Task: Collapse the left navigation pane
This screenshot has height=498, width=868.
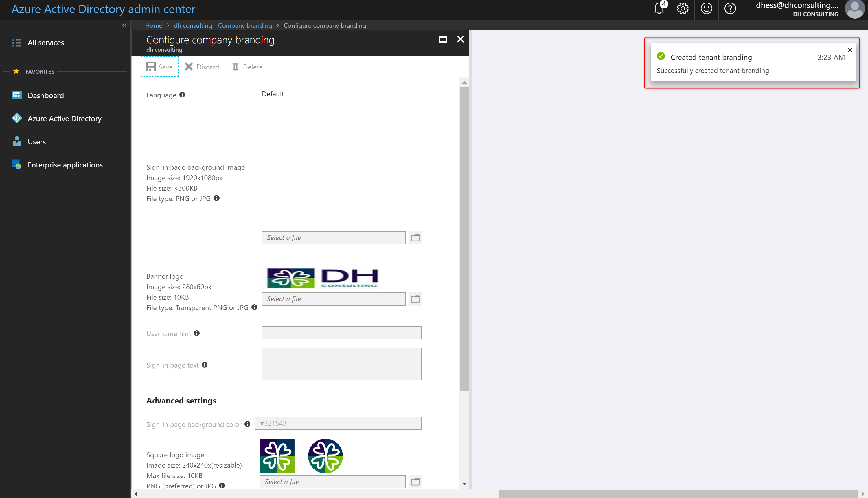Action: [124, 25]
